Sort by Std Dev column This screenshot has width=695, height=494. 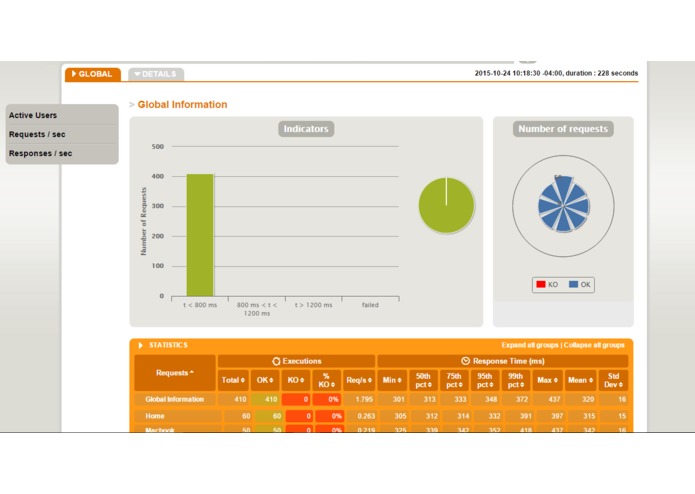point(613,380)
